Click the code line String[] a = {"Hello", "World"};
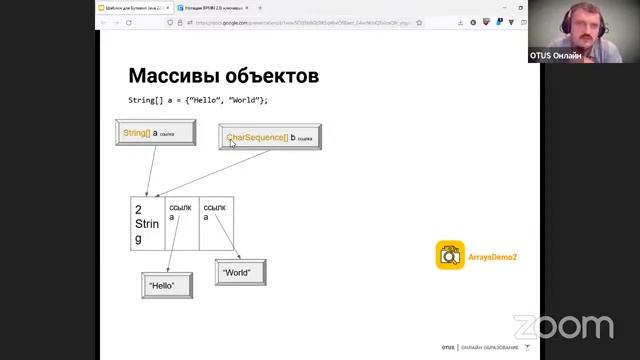 click(x=198, y=100)
